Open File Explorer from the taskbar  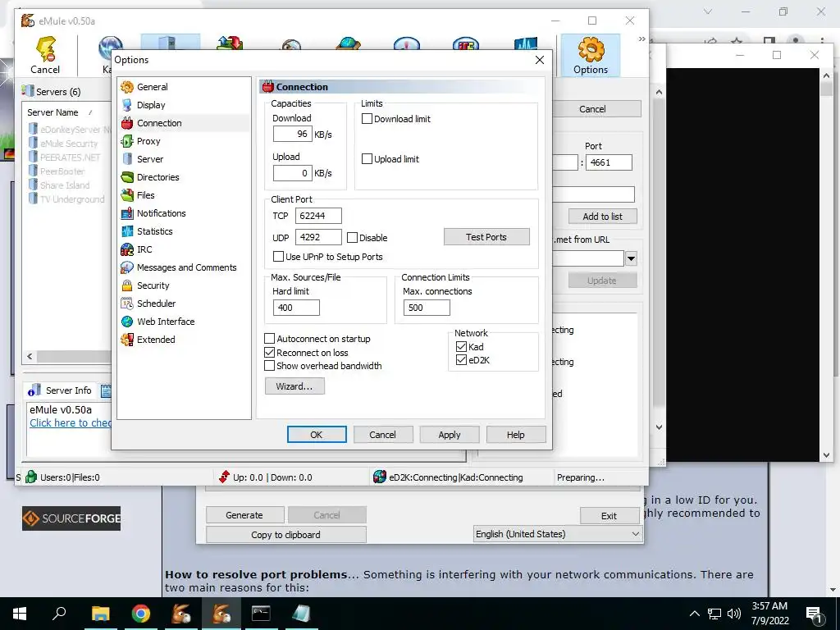coord(100,614)
